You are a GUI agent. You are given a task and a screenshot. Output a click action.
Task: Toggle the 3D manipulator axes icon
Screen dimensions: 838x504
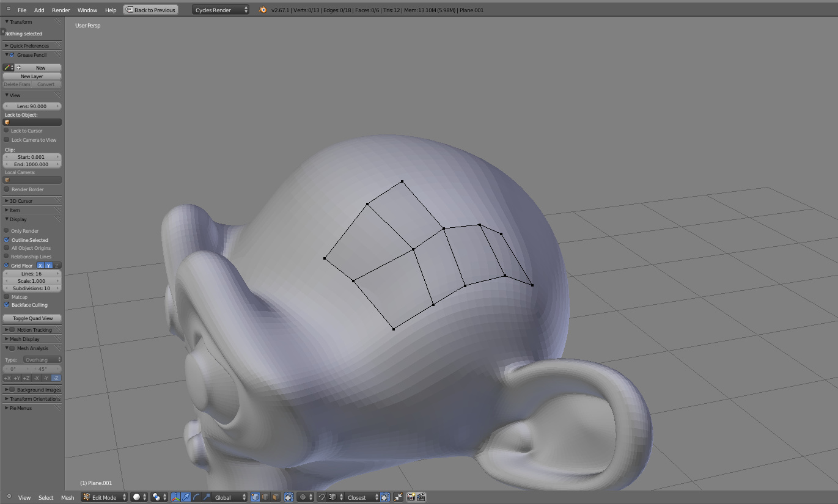(175, 497)
